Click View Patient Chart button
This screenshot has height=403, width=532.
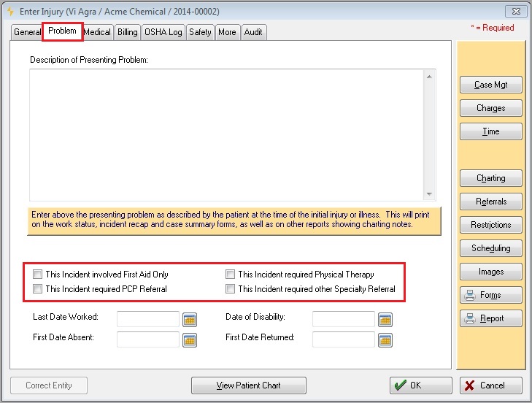pyautogui.click(x=249, y=385)
